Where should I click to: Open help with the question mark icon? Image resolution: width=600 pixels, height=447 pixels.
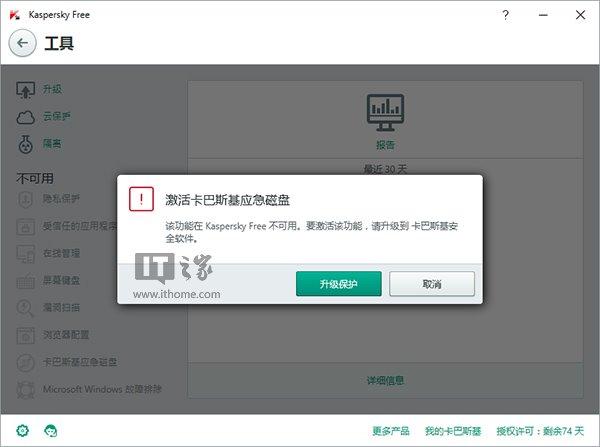(x=505, y=15)
